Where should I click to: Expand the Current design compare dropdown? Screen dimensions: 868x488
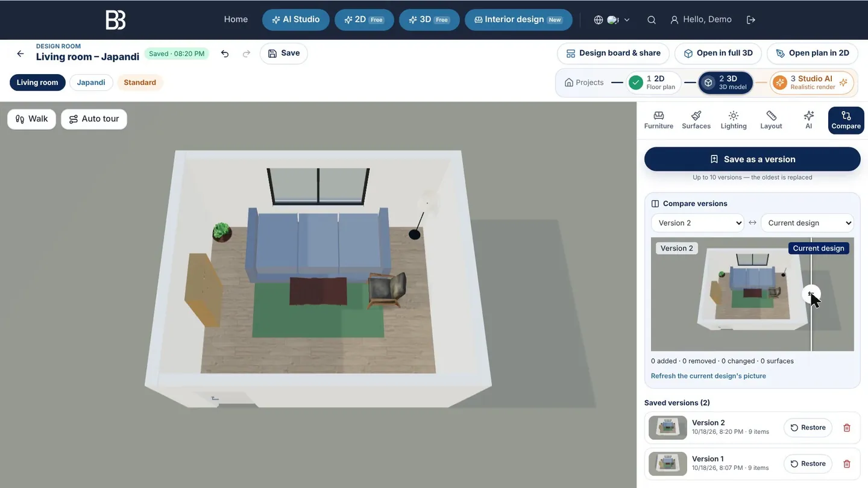pos(808,223)
